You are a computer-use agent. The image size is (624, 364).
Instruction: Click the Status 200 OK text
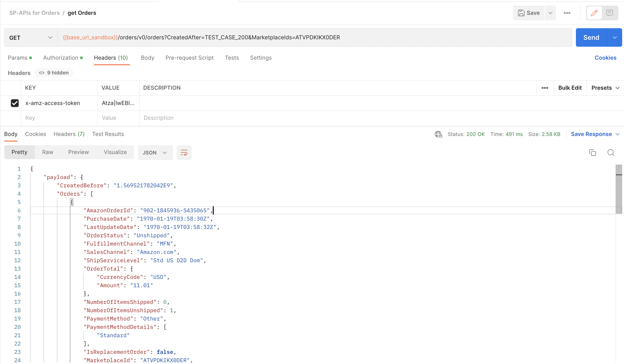466,134
